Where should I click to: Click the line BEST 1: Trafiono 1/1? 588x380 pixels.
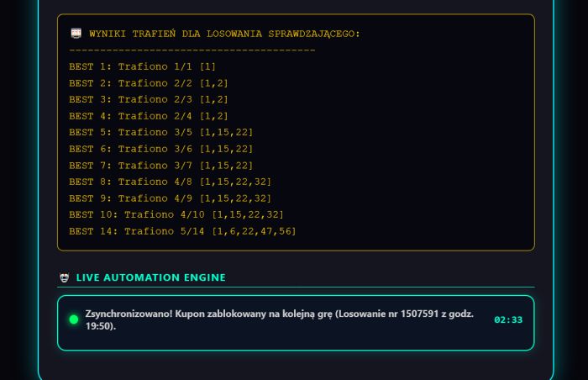[x=143, y=67]
